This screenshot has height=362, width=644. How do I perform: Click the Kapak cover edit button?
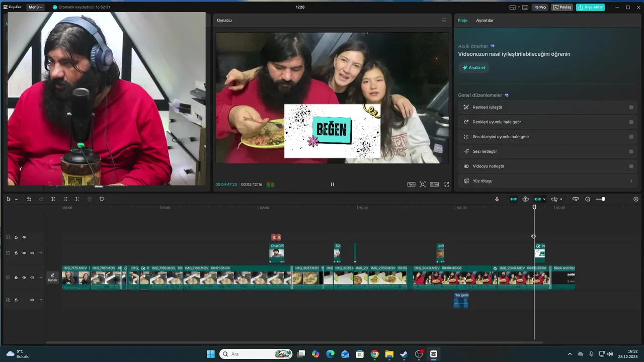pos(52,278)
